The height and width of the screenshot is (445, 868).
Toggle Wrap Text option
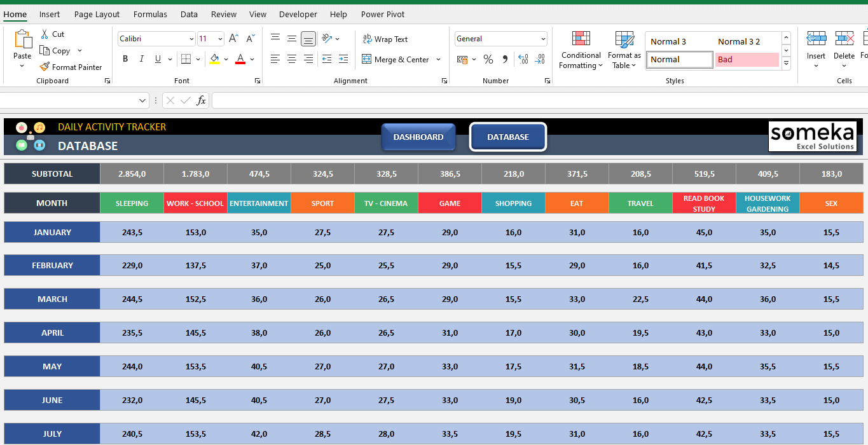point(385,39)
